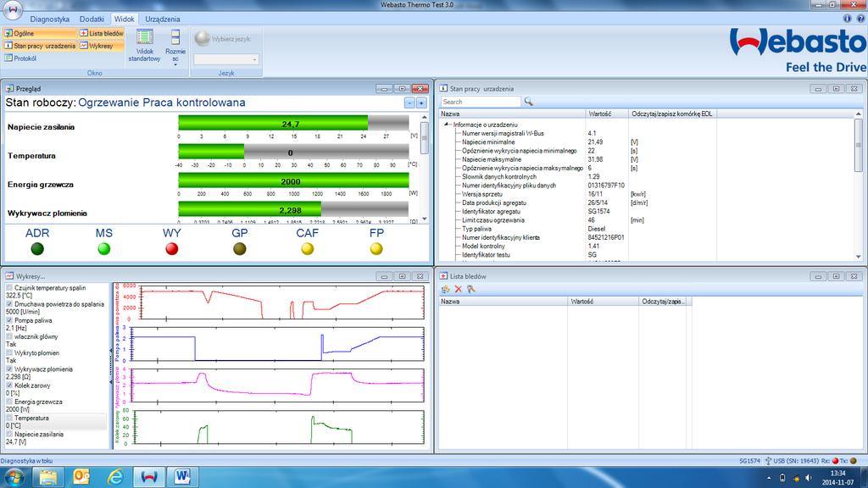Viewport: 868px width, 488px height.
Task: Click the red X delete icon in Lista błędów
Action: 459,289
